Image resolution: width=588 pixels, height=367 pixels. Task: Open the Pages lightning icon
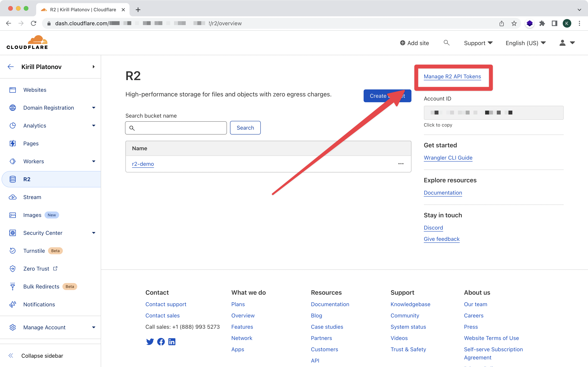coord(13,143)
